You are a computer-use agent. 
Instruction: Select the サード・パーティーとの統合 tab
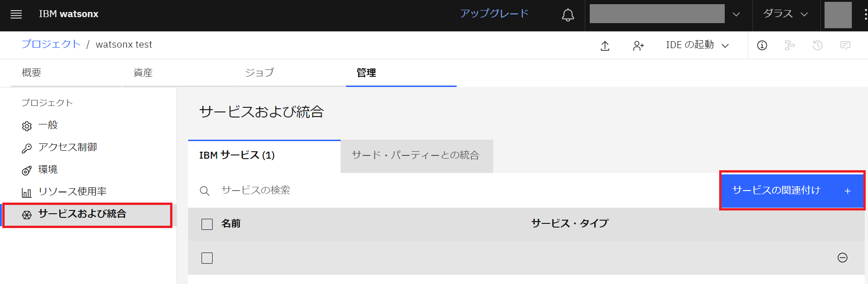pos(416,155)
